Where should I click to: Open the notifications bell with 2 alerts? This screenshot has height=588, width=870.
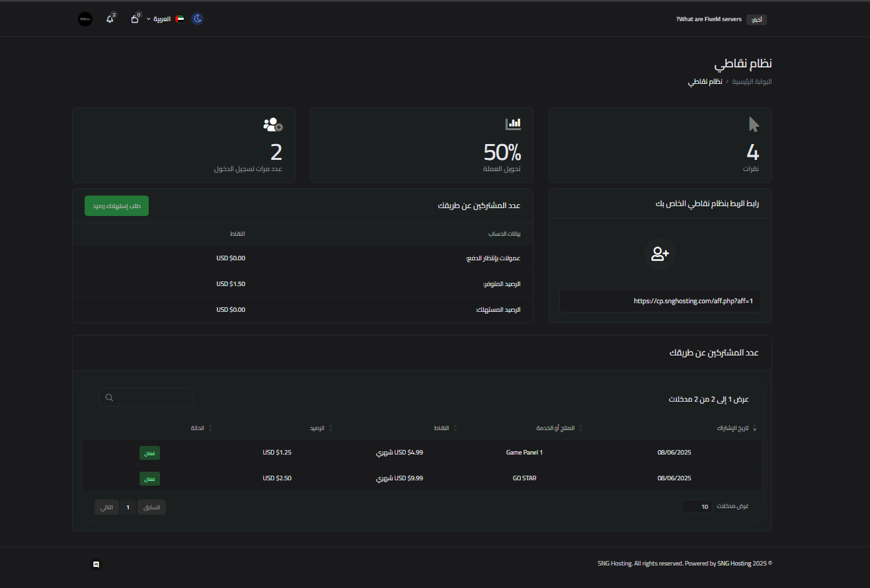click(110, 19)
